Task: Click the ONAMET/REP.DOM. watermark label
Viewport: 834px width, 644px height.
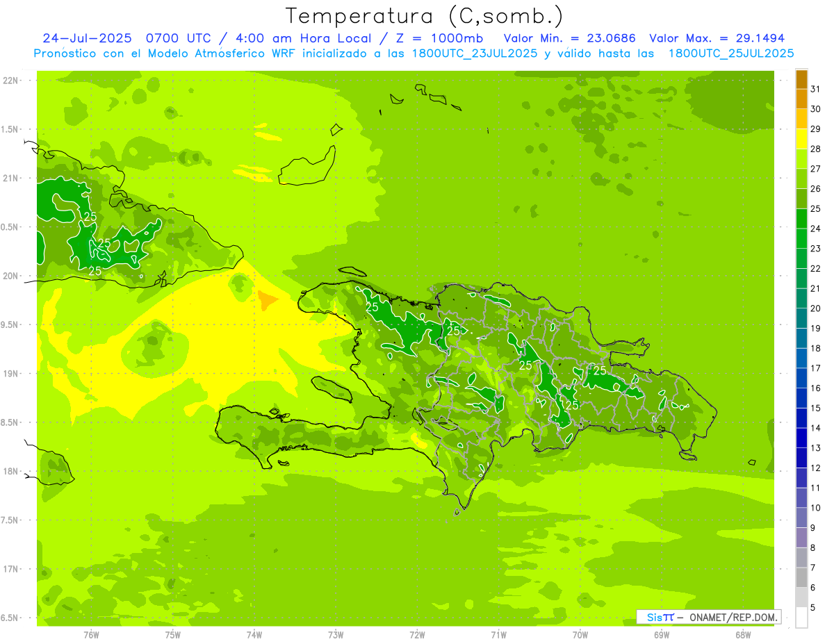Action: [x=733, y=617]
